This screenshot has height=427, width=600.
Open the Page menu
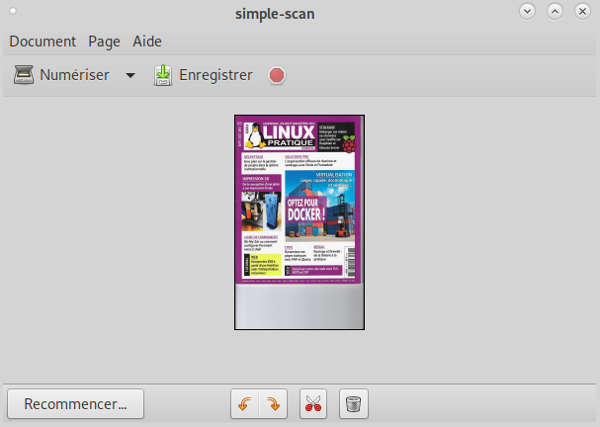(x=104, y=41)
